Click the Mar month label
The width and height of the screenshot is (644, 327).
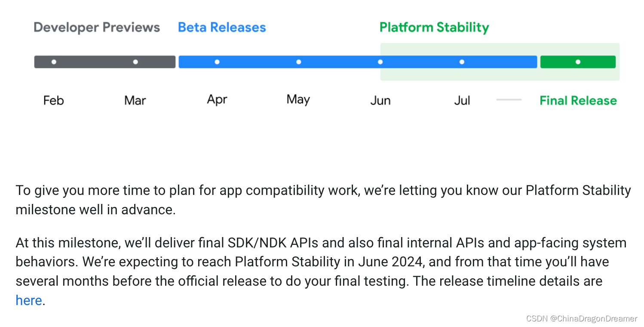[135, 101]
